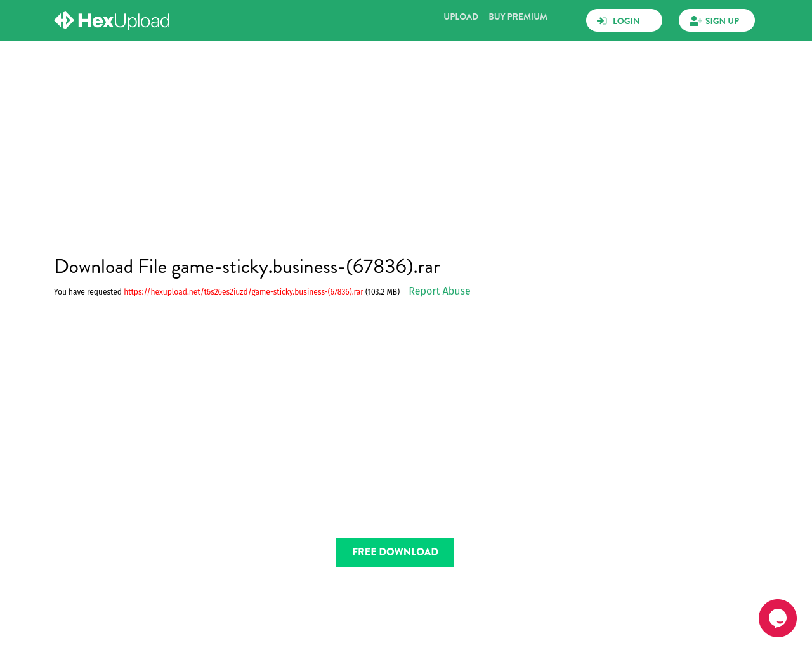The width and height of the screenshot is (812, 650).
Task: Click the Report Abuse link
Action: click(x=440, y=291)
